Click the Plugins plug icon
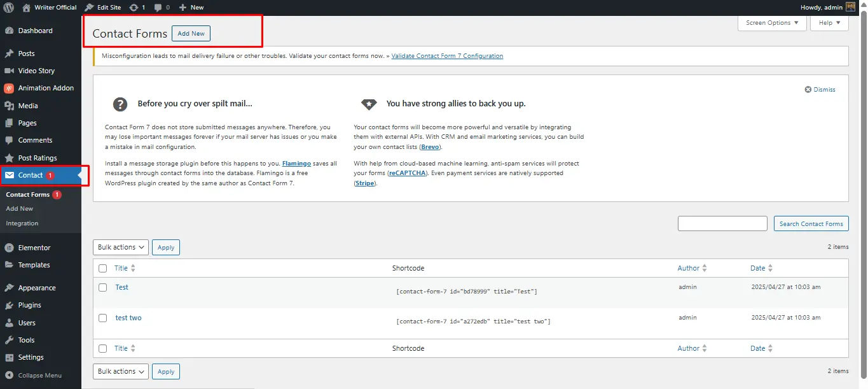 (9, 305)
